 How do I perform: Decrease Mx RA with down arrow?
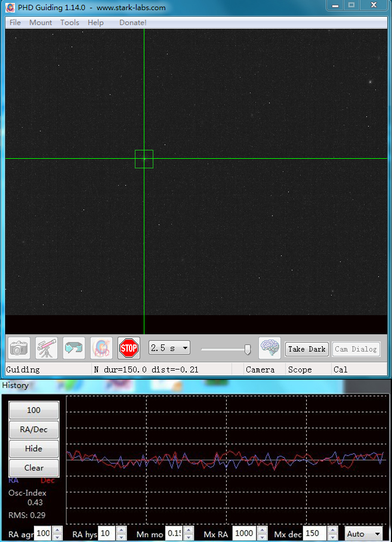coord(262,537)
